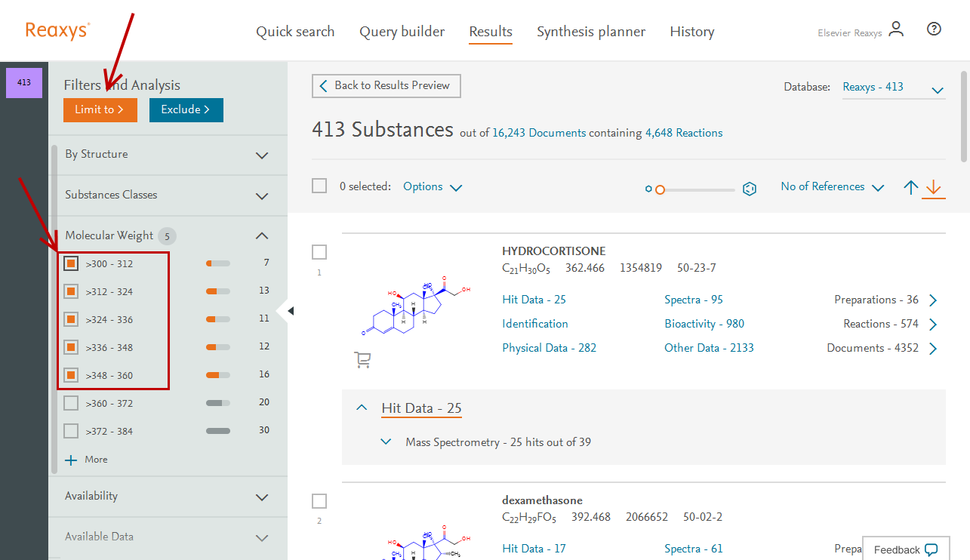Click the plus icon for More weights
Screen dimensions: 970x560
click(71, 460)
